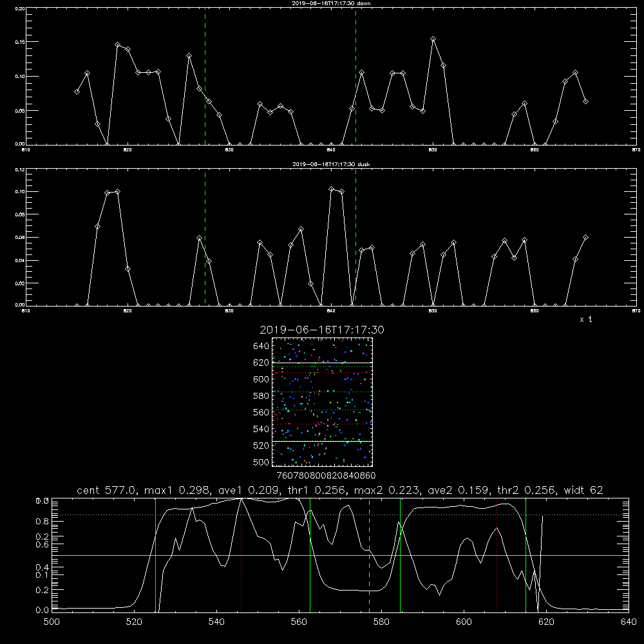
Task: Click y-axis label '640' of image map
Action: (261, 346)
